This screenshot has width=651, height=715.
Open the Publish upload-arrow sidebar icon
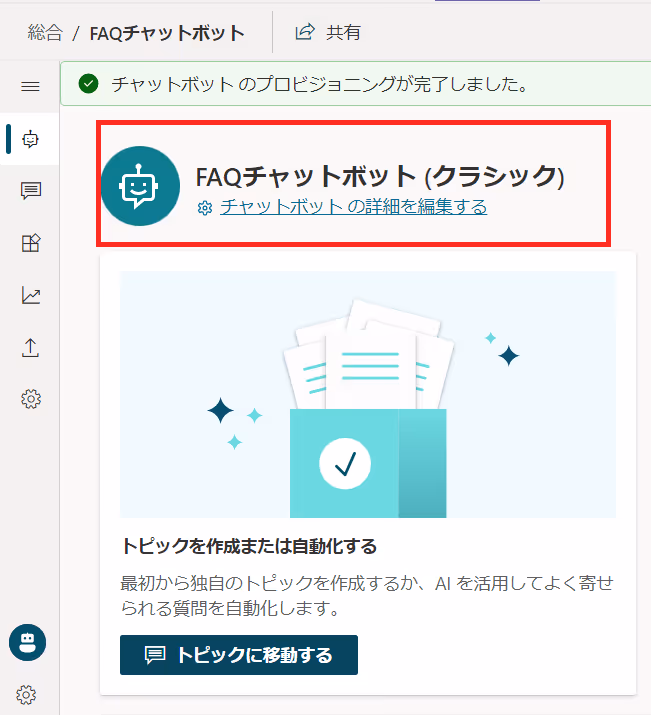point(31,347)
